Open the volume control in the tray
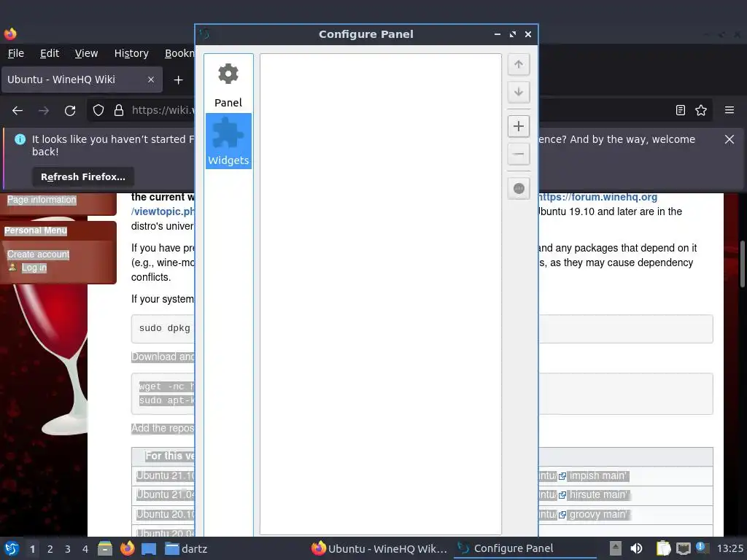 click(x=636, y=548)
